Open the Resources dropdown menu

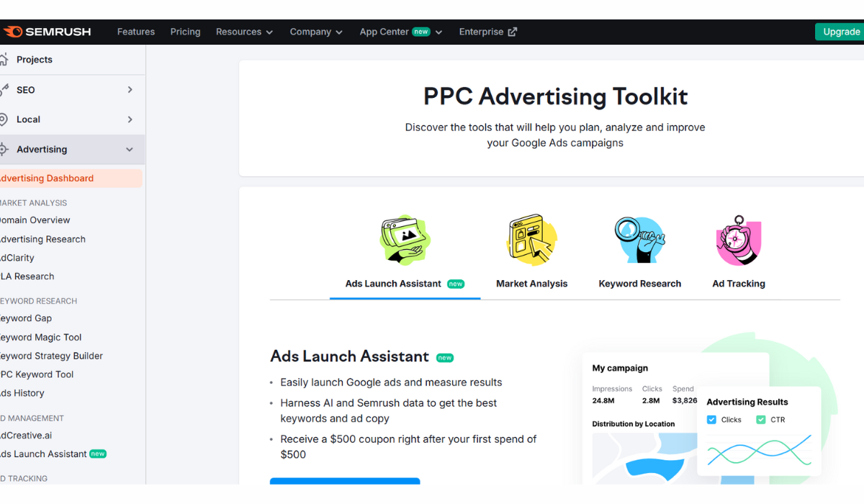245,32
